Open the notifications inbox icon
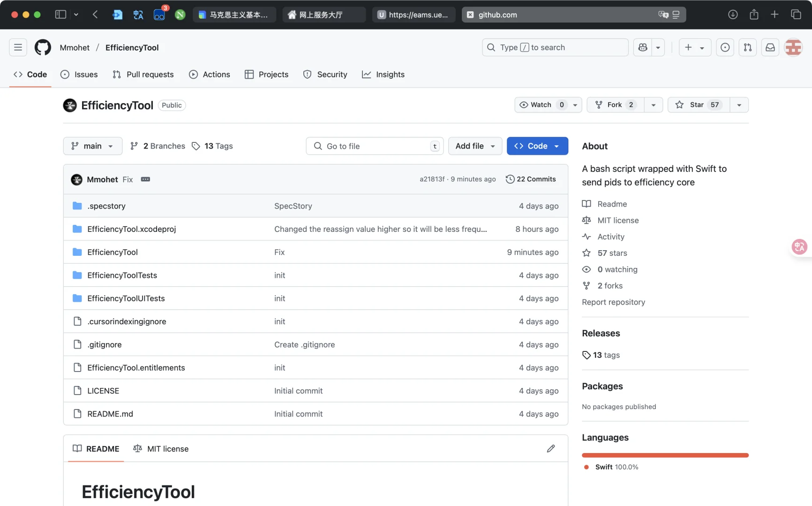 770,47
